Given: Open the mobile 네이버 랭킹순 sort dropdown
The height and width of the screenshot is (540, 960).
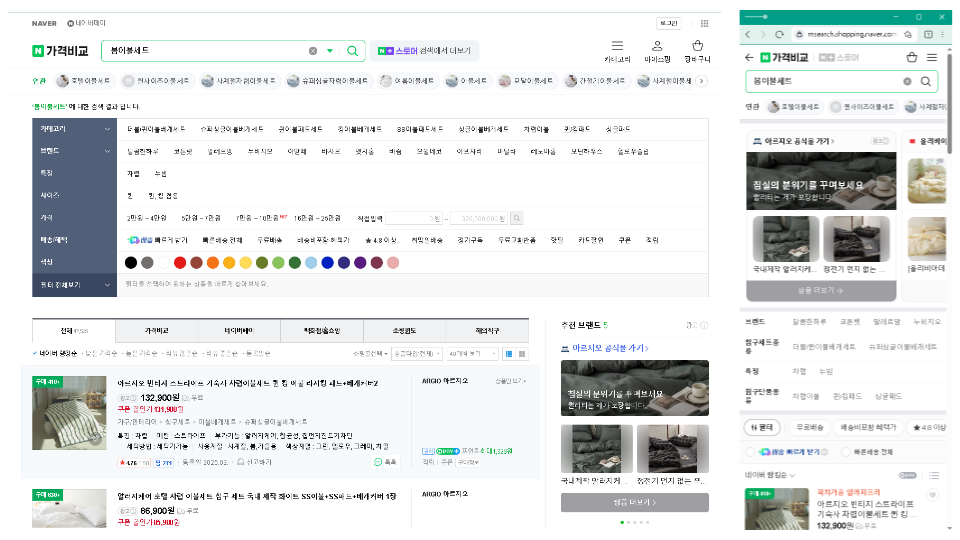Looking at the screenshot, I should pyautogui.click(x=770, y=475).
